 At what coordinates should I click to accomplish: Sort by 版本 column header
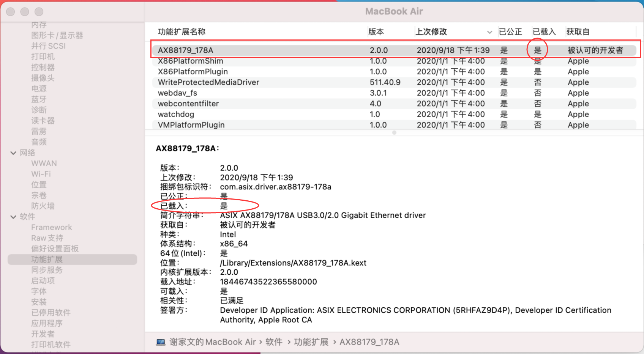(376, 32)
